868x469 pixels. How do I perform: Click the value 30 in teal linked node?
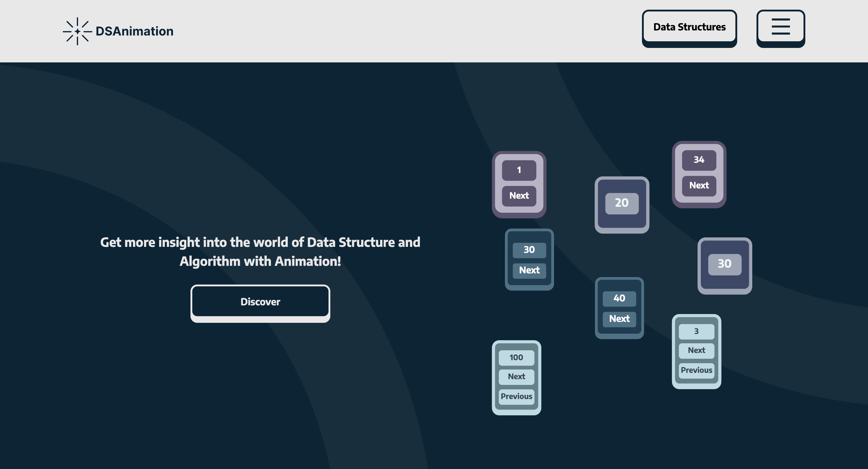pyautogui.click(x=529, y=250)
